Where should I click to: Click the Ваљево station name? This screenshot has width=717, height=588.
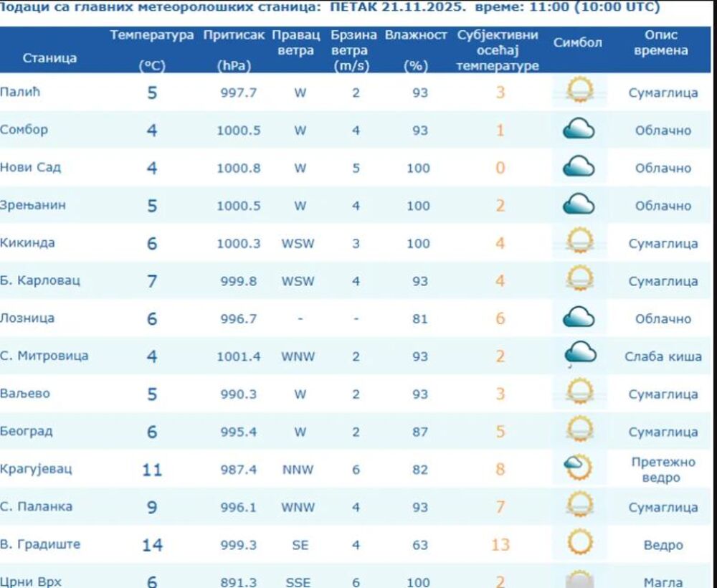(25, 394)
